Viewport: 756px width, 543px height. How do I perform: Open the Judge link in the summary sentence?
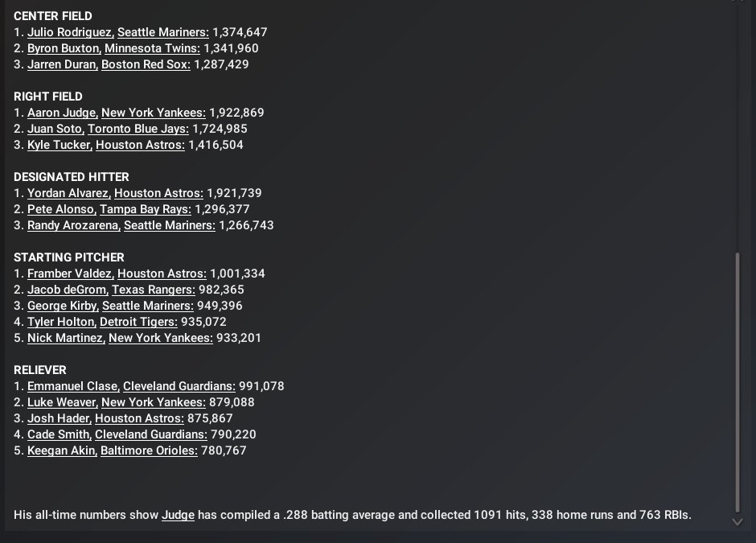click(178, 515)
